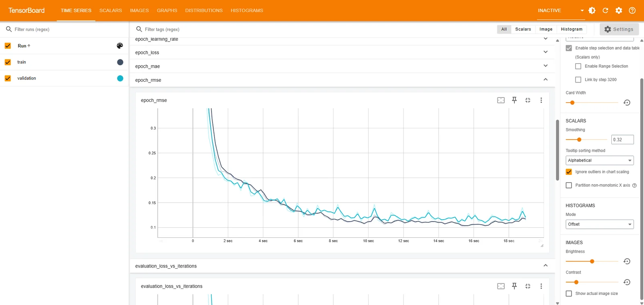Image resolution: width=644 pixels, height=305 pixels.
Task: Check Link by step 3200
Action: (578, 80)
